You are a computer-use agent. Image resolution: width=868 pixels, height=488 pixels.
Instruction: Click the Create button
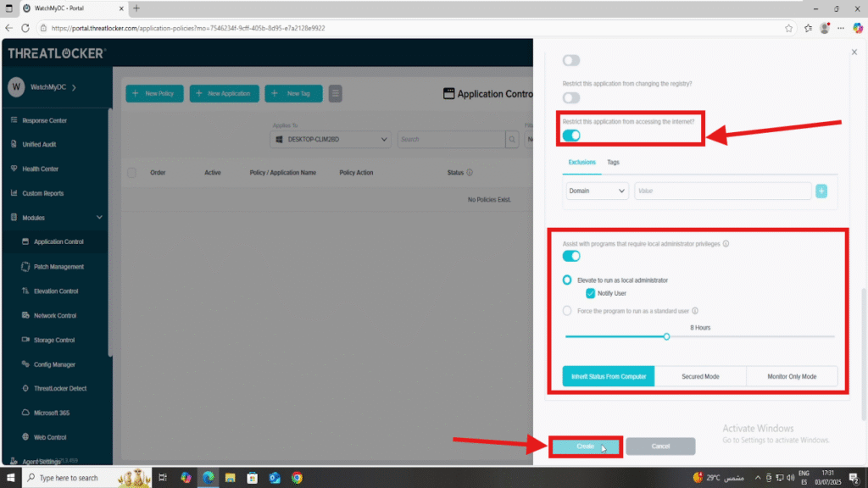click(585, 446)
